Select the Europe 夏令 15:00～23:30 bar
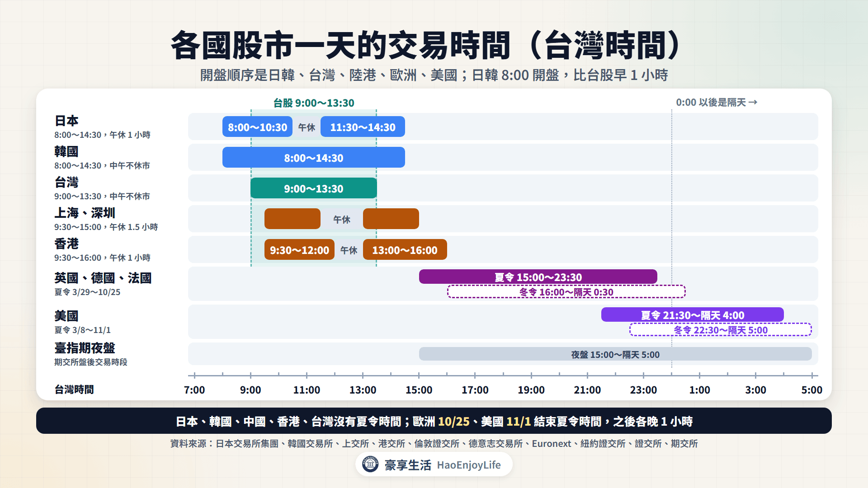Screen dimensions: 868x488 point(538,277)
